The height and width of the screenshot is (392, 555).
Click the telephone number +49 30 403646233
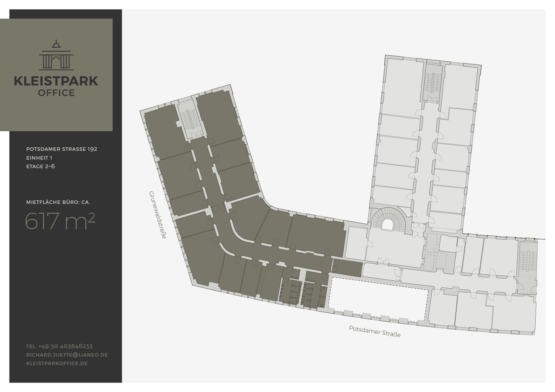(59, 346)
